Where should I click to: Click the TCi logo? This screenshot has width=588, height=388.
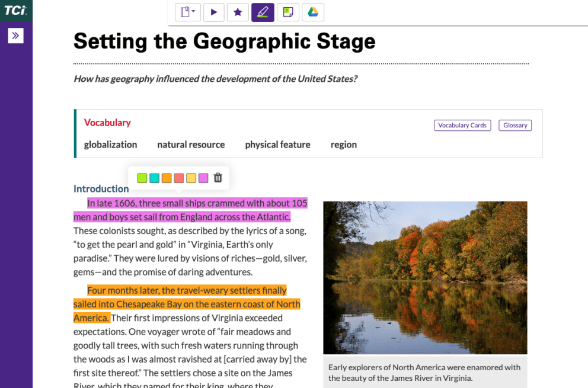point(15,10)
